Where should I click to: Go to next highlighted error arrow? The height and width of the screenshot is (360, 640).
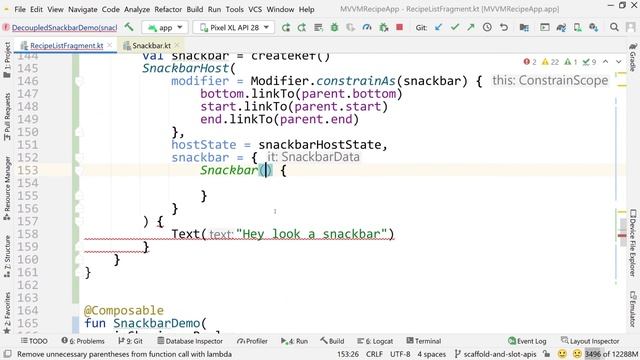pyautogui.click(x=619, y=62)
